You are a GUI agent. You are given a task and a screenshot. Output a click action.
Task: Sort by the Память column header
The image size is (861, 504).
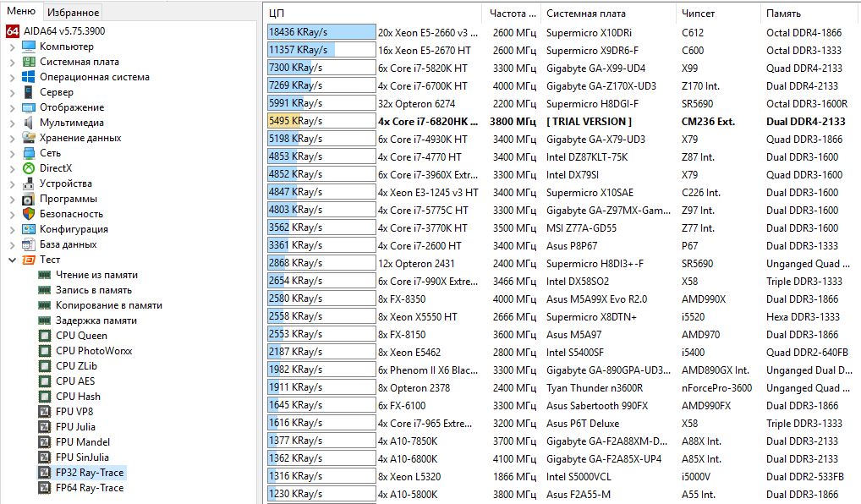(811, 14)
